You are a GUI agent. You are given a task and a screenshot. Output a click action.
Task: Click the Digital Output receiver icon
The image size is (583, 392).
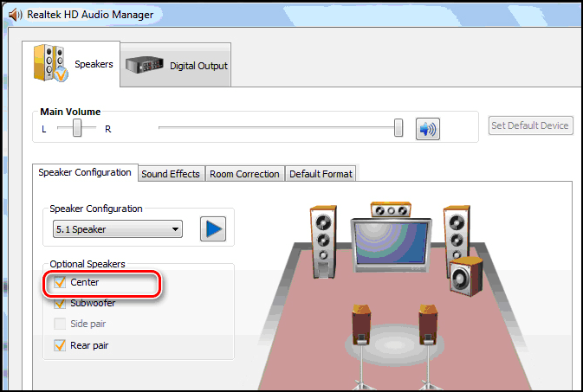(x=145, y=65)
